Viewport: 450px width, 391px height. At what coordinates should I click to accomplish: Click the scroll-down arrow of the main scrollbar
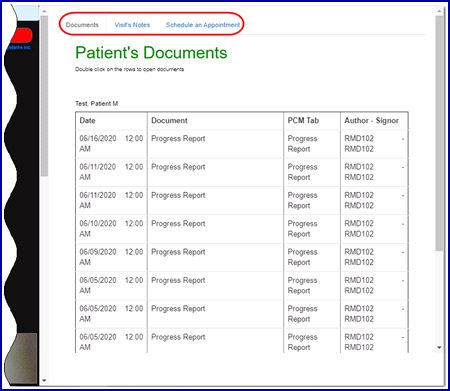[439, 347]
